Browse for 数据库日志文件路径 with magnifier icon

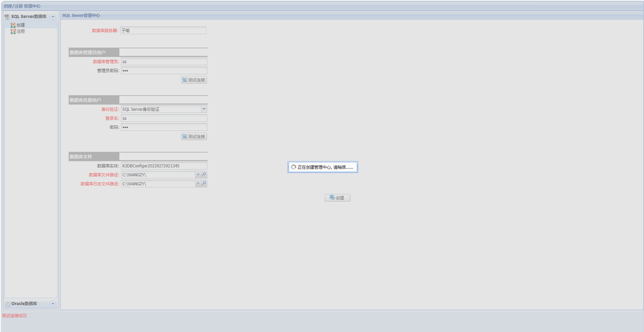tap(204, 184)
